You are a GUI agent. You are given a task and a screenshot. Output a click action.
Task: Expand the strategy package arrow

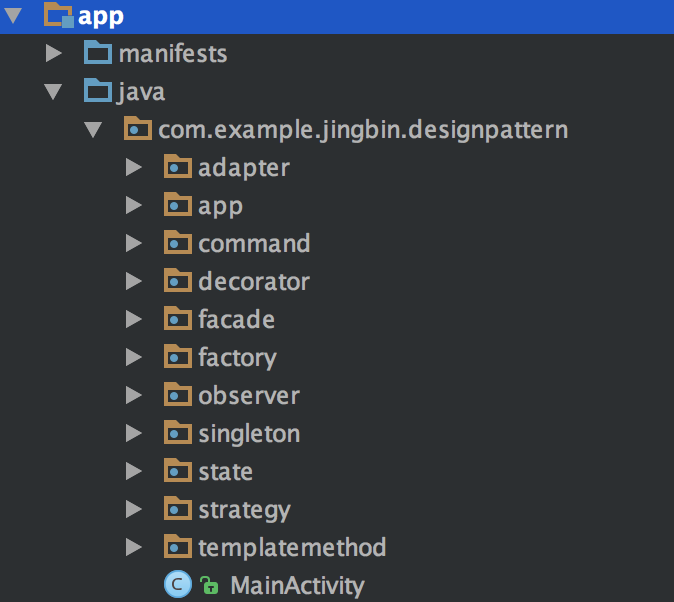point(134,509)
